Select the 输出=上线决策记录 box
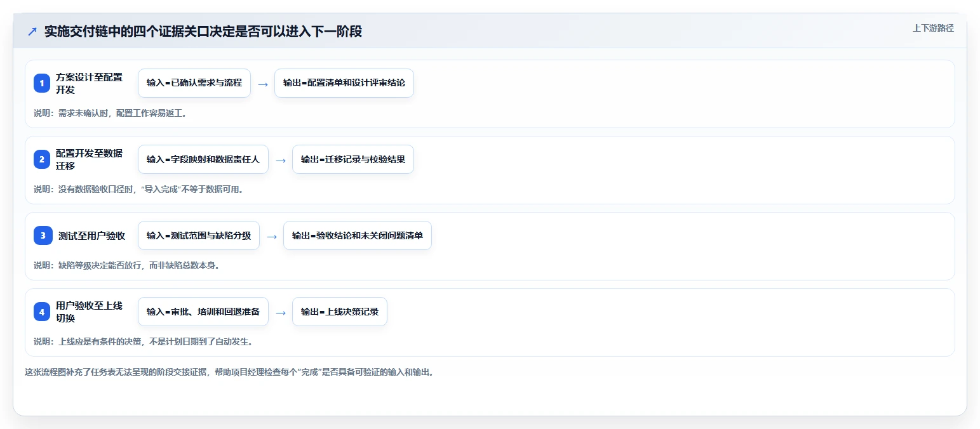Screen dimensions: 980x429 pyautogui.click(x=340, y=312)
